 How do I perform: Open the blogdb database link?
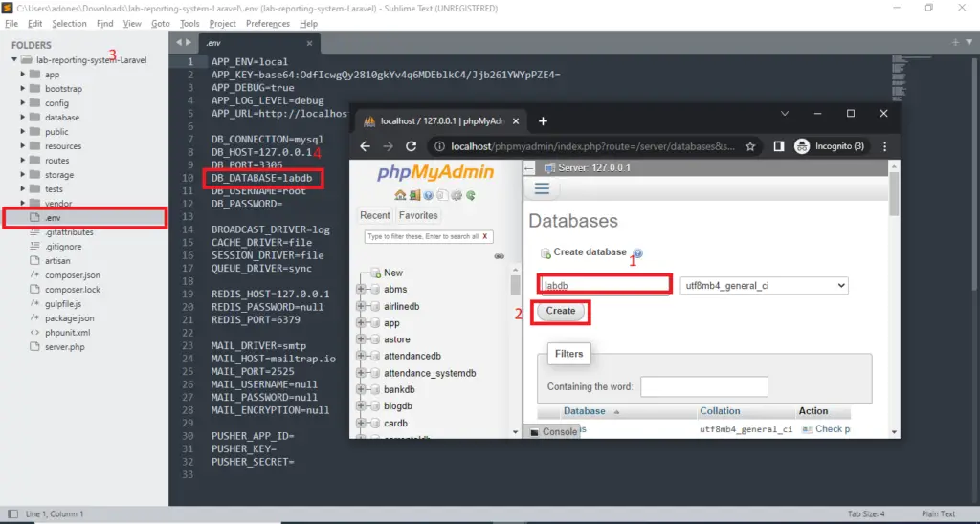pyautogui.click(x=398, y=406)
